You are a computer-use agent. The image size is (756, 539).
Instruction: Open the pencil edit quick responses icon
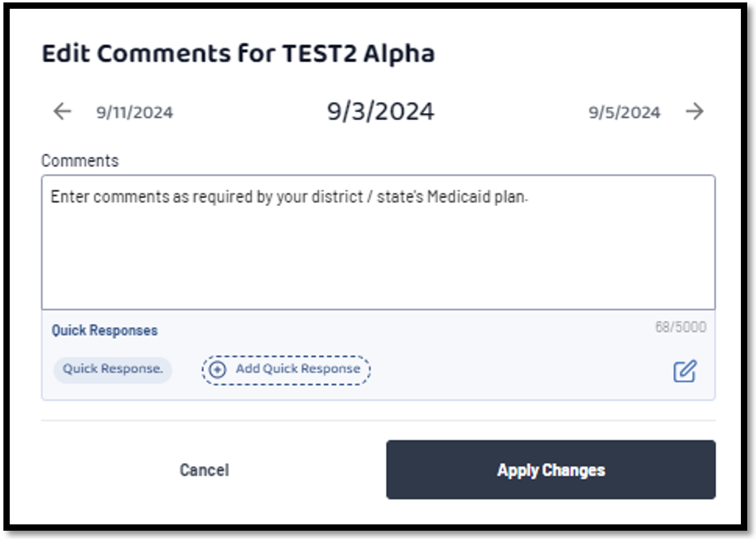point(685,371)
